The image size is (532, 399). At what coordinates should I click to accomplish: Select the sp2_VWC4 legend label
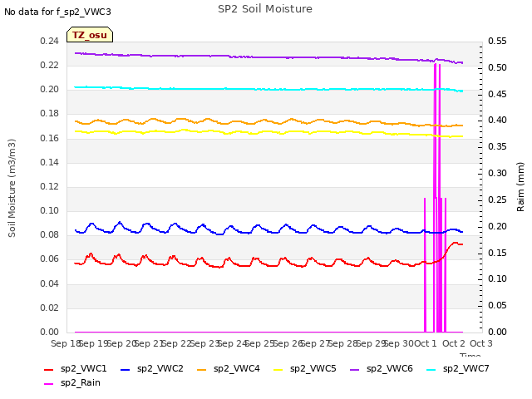(237, 369)
